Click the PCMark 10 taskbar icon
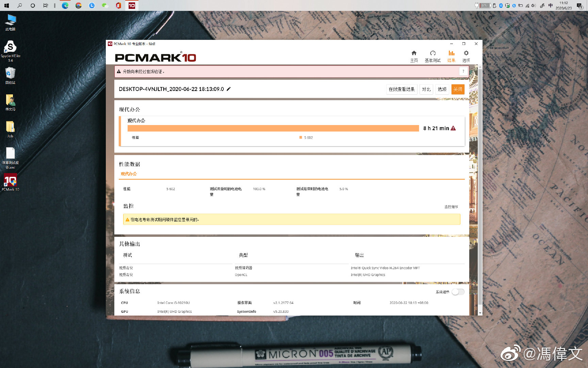Screen dimensions: 588x368 click(x=132, y=5)
